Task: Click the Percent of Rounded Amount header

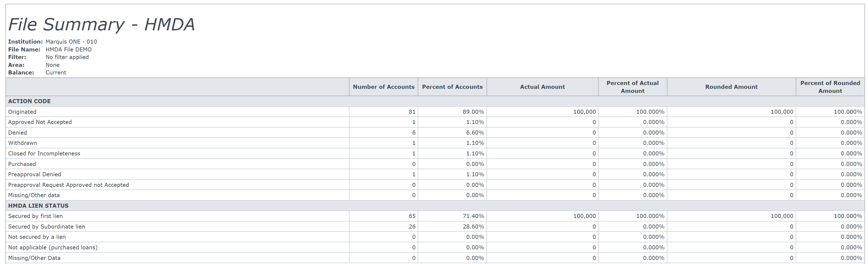Action: pos(830,87)
